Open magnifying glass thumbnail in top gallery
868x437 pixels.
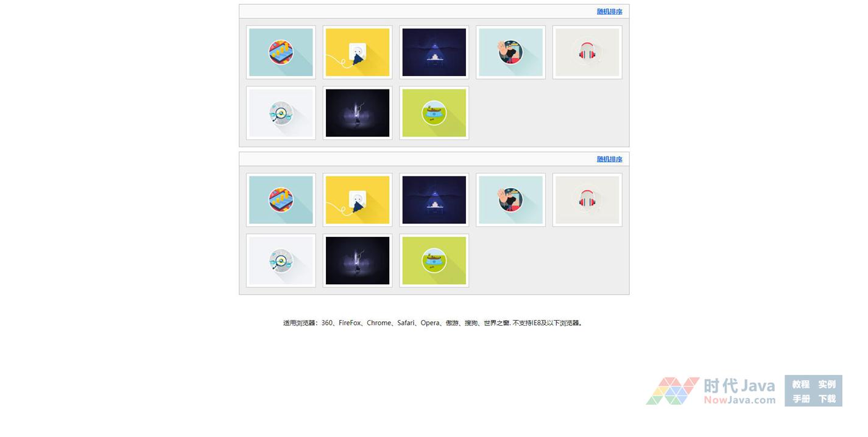(x=281, y=113)
